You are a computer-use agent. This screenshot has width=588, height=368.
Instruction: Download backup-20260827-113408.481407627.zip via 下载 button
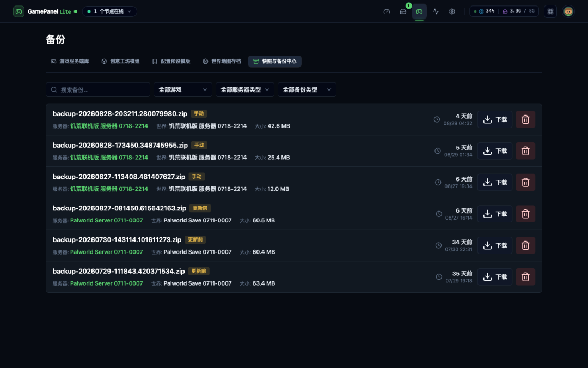[495, 183]
